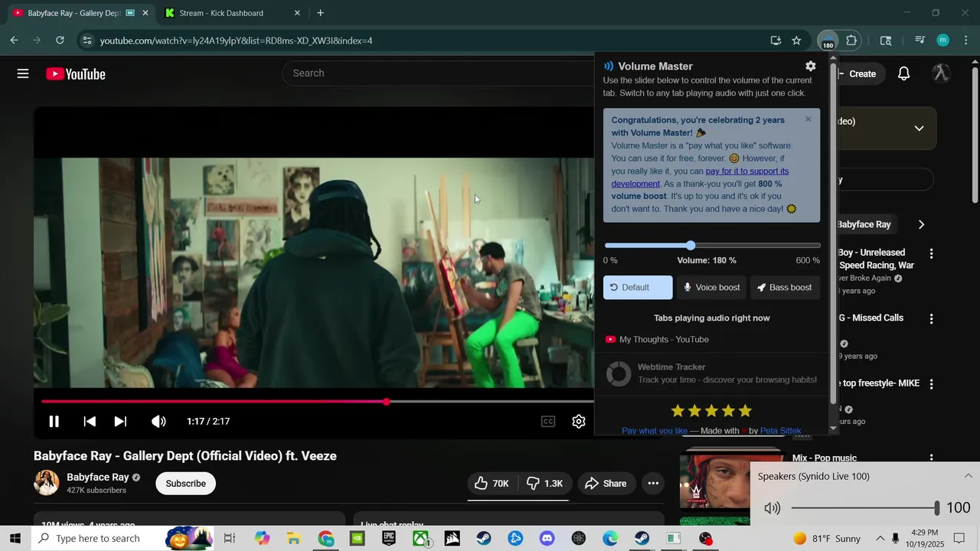Screen dimensions: 980x551
Task: Click the install app icon in address bar
Action: point(776,41)
